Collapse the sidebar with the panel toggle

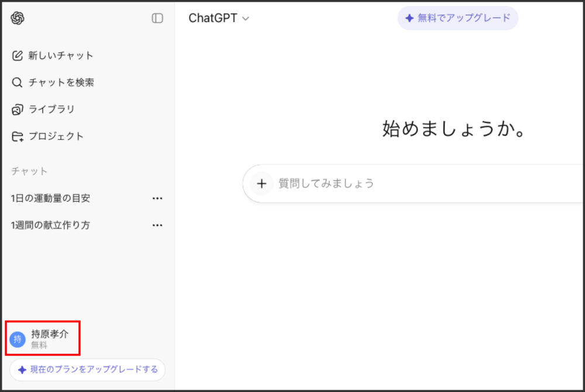(157, 19)
